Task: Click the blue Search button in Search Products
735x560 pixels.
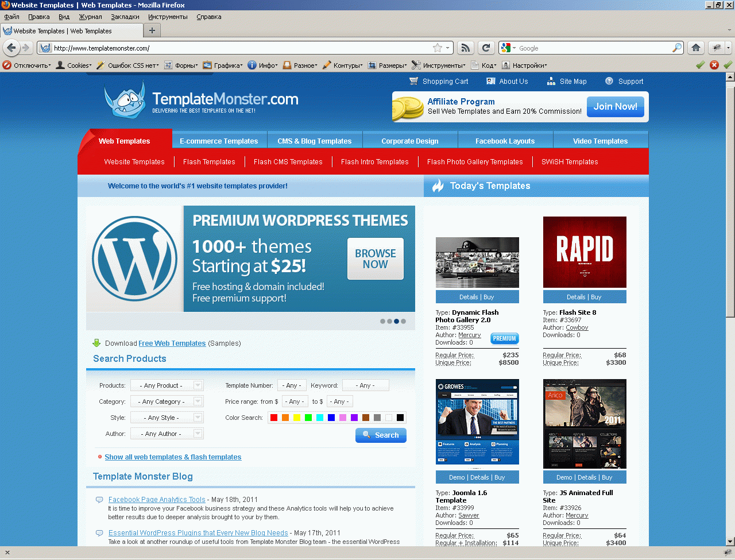Action: 381,435
